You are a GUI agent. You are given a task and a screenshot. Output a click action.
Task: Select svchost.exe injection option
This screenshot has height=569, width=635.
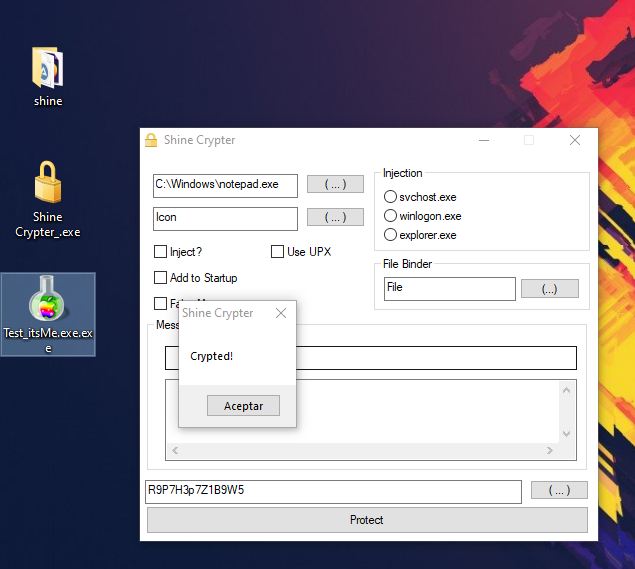390,197
